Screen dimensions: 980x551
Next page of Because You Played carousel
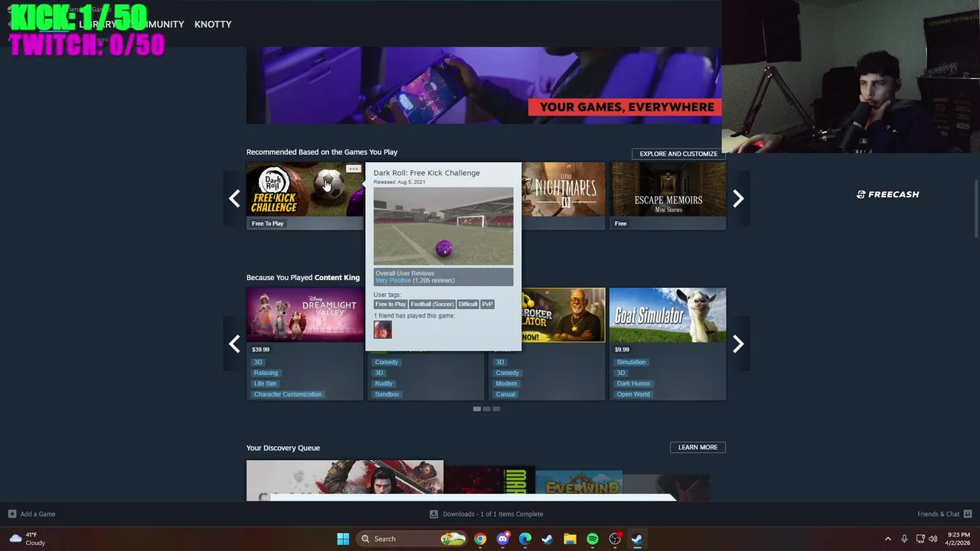tap(738, 344)
